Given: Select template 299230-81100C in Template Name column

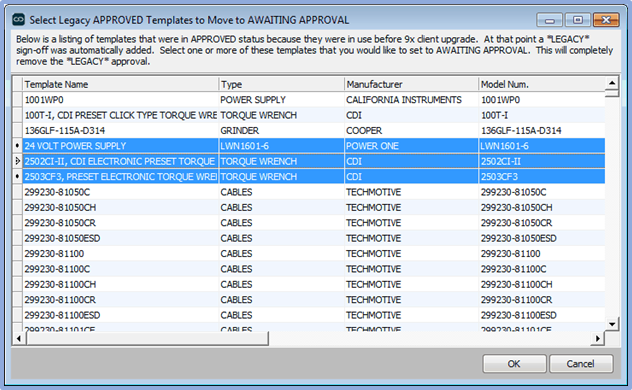Looking at the screenshot, I should [121, 269].
